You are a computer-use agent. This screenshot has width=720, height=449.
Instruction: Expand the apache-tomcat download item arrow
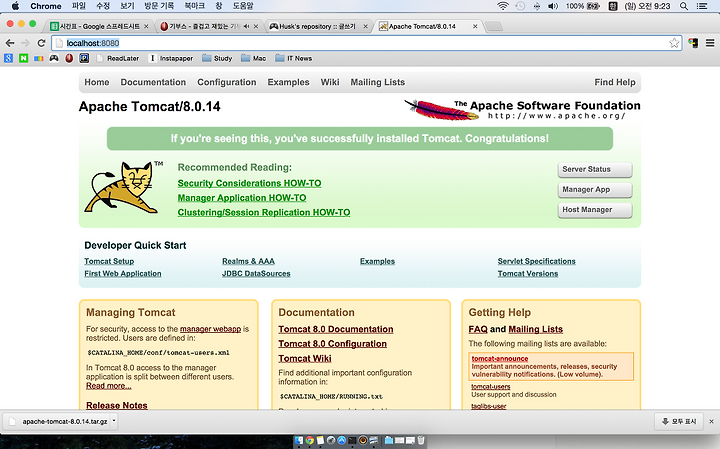click(x=114, y=421)
